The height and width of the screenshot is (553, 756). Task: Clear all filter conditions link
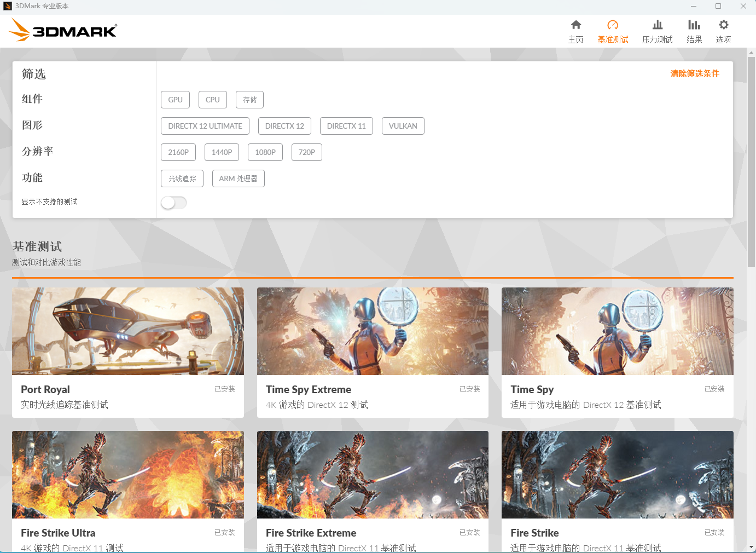coord(695,73)
